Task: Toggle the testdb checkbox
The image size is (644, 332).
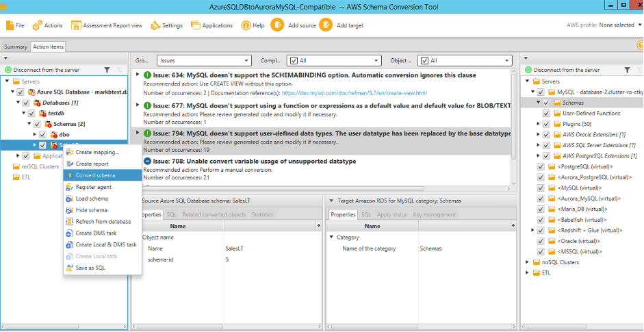Action: 31,113
